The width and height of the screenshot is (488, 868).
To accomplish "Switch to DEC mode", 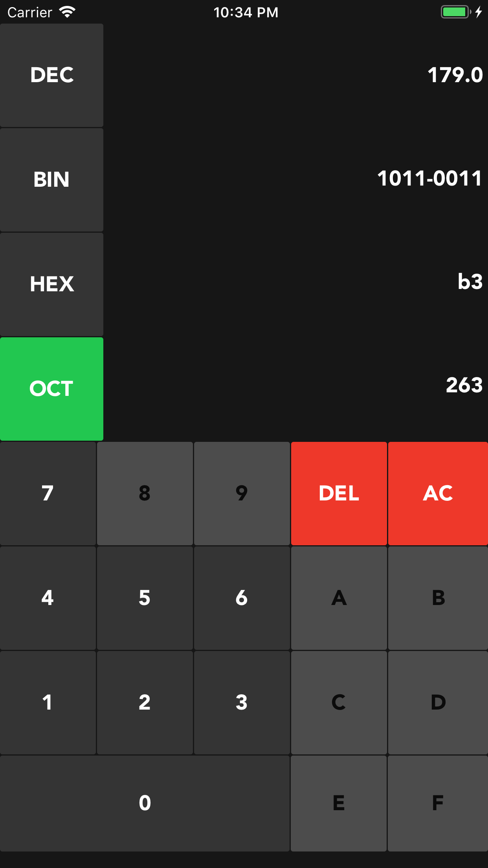I will click(51, 75).
